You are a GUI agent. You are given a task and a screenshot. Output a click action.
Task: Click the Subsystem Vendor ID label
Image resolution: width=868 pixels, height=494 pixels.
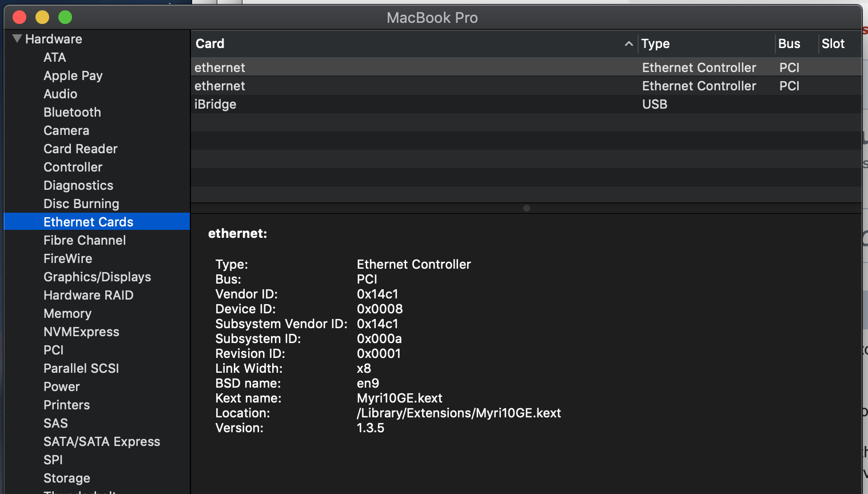281,324
